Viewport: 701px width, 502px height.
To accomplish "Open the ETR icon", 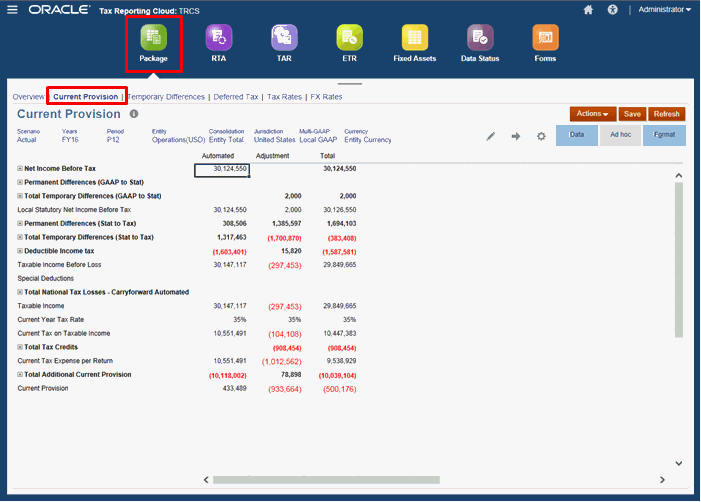I will point(350,43).
